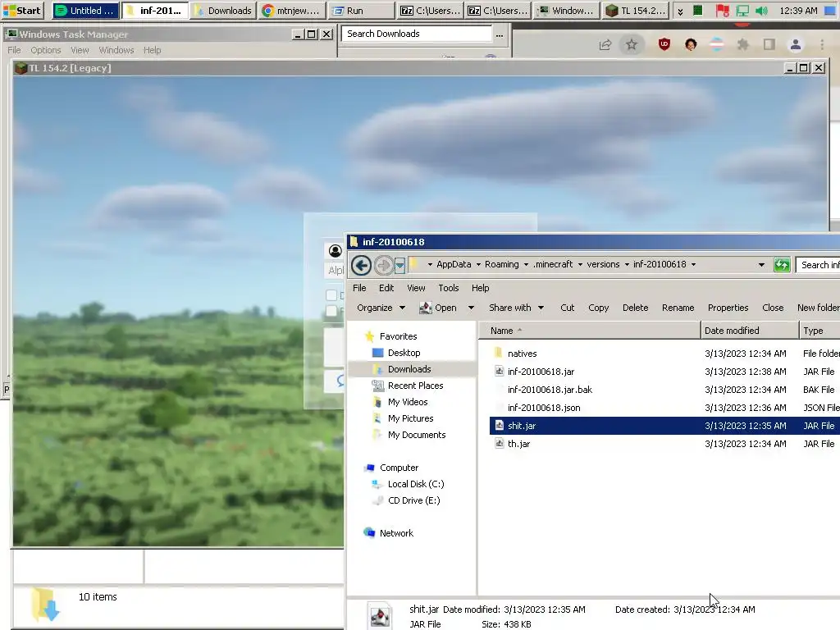Click the Delete toolbar button
Screen dimensions: 840x630
click(636, 308)
